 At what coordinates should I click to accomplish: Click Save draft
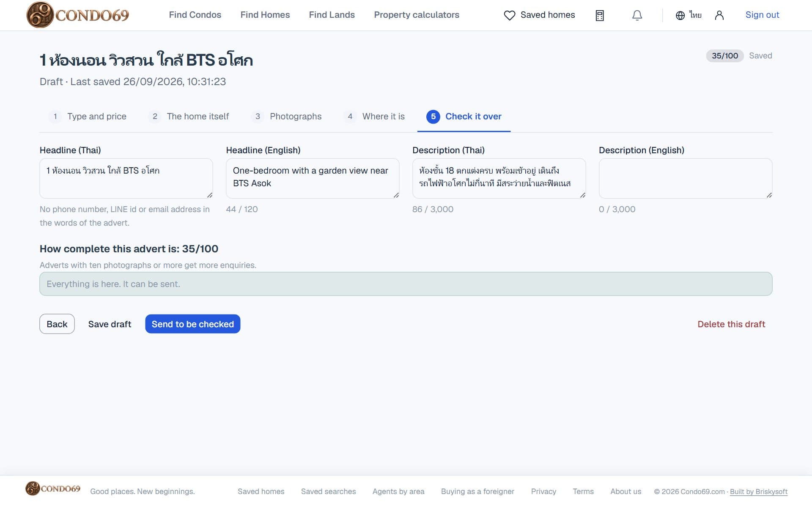click(x=110, y=324)
